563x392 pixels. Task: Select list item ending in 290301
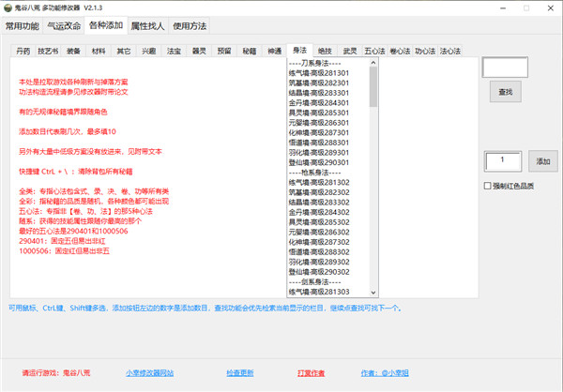pyautogui.click(x=328, y=162)
